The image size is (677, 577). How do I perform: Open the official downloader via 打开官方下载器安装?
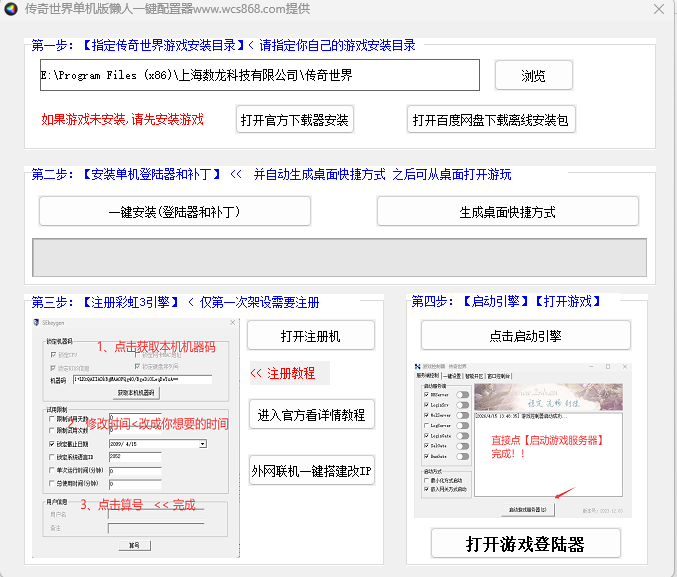[x=295, y=120]
